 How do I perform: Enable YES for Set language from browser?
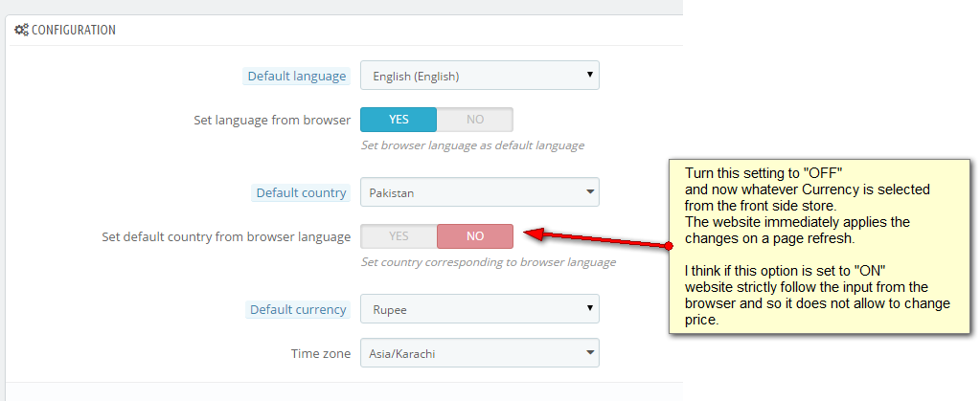399,120
